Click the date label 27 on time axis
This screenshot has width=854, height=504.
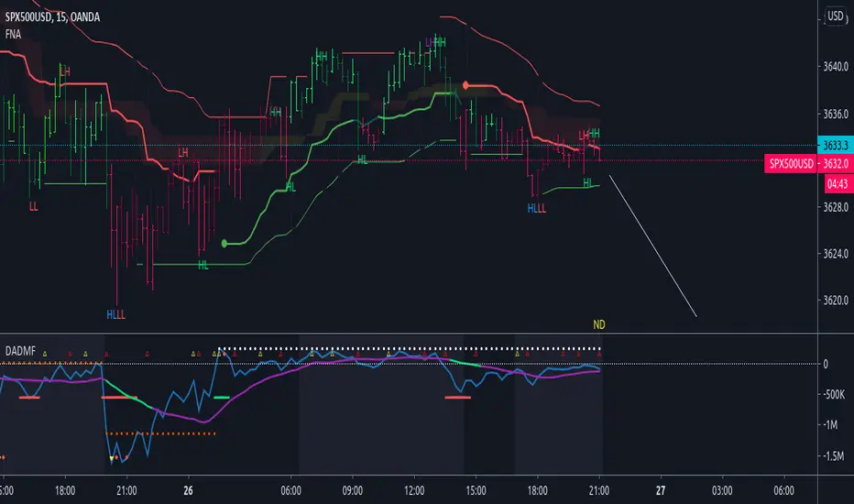[660, 490]
